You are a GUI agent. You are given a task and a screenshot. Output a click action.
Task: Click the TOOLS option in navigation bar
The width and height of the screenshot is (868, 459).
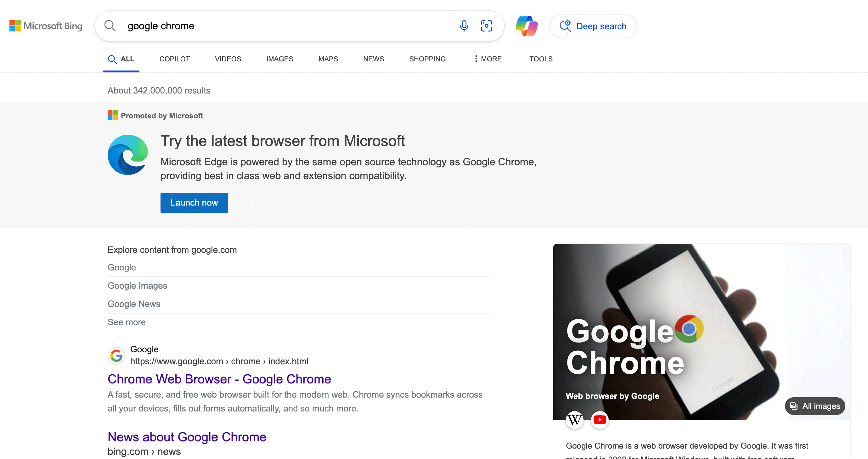point(541,59)
